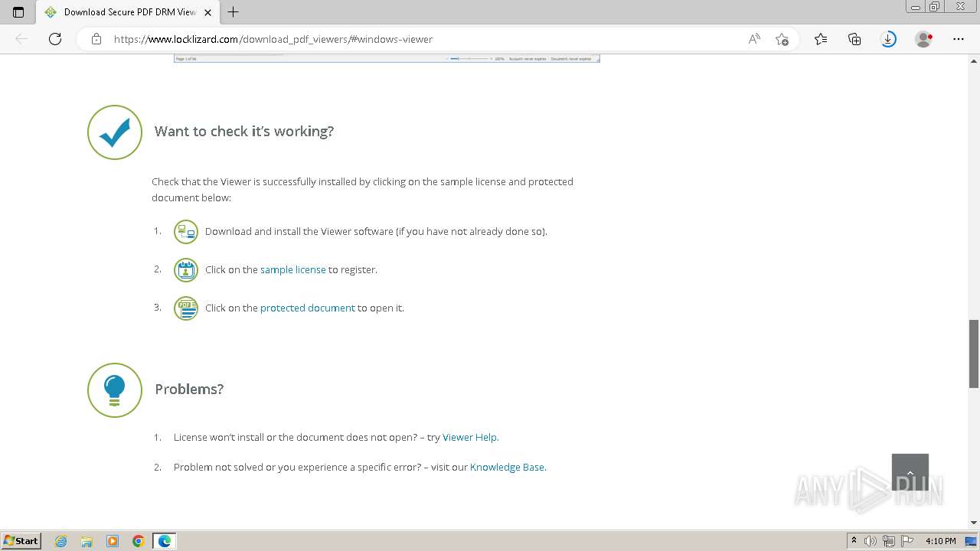View site information padlock icon
The image size is (980, 551).
point(96,39)
